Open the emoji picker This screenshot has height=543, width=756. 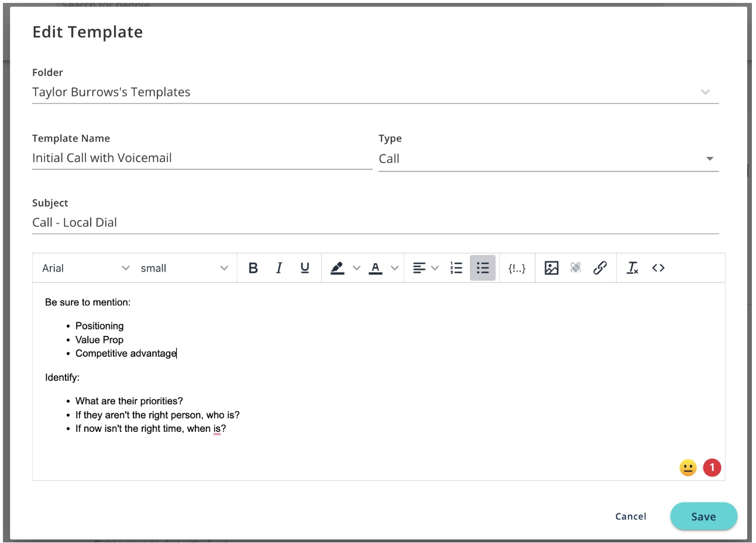[688, 468]
